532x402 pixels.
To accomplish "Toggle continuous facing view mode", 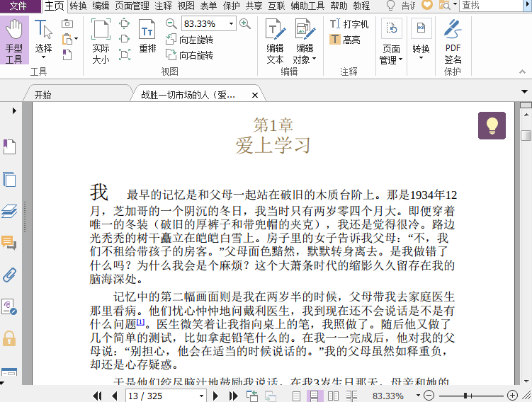I will (351, 396).
